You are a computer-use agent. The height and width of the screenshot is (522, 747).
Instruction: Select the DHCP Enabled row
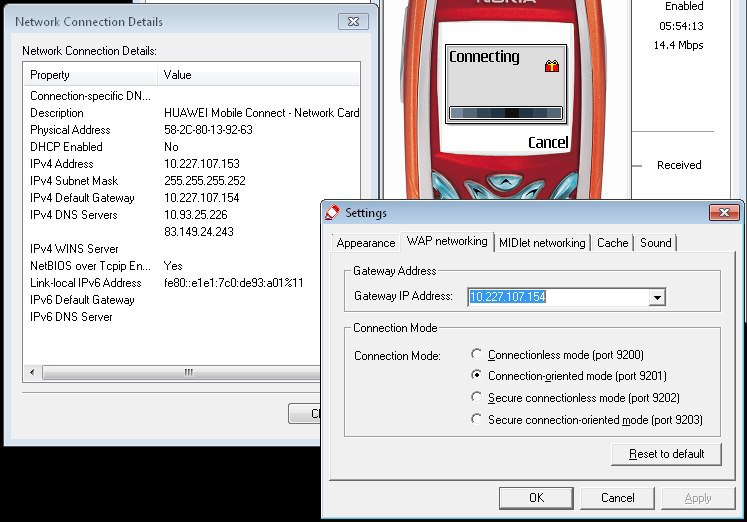point(192,147)
